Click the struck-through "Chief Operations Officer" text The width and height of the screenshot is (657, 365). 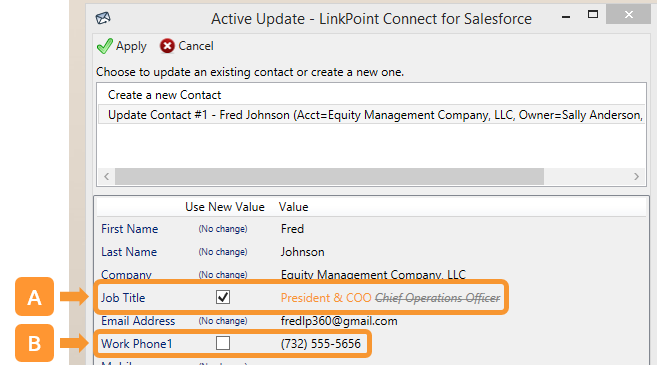point(437,298)
